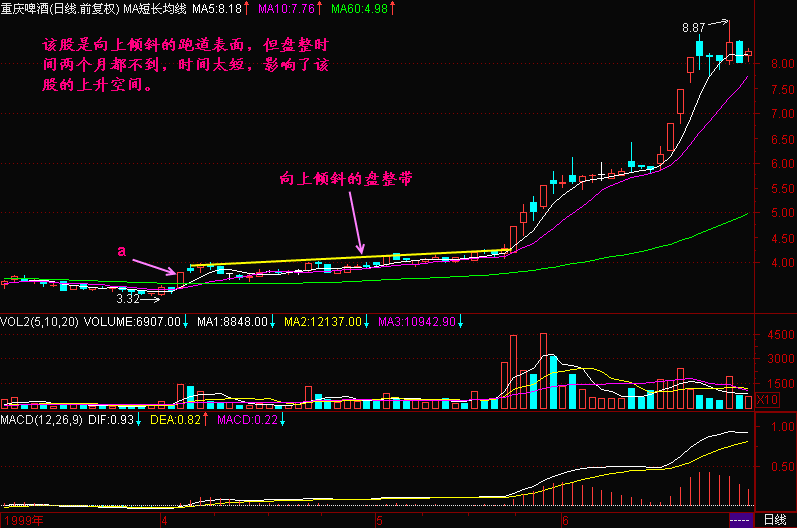Click the red up arrow after MA60:4.98

[x=390, y=9]
